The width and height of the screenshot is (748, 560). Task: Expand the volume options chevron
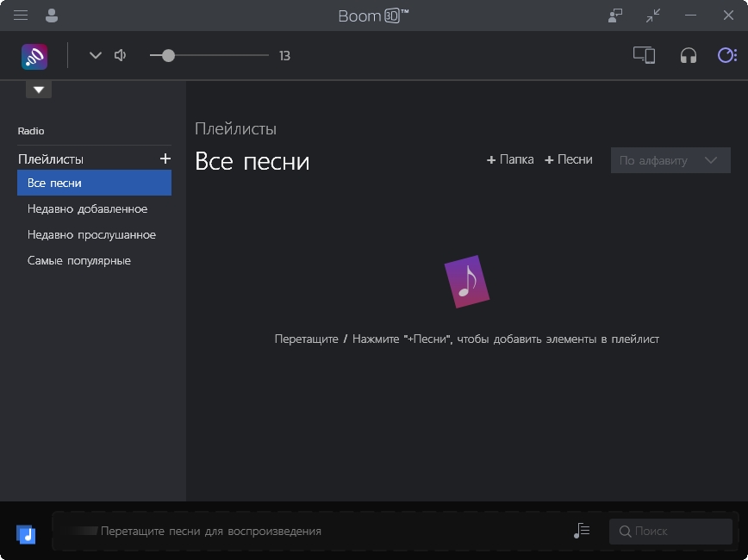96,55
